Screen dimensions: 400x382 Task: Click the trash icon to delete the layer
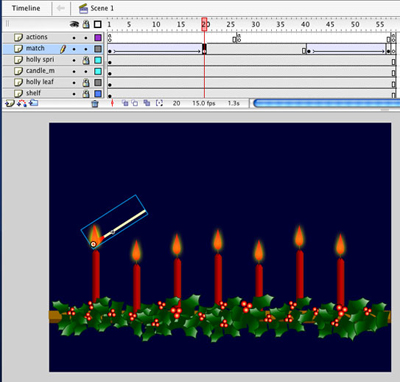point(95,104)
